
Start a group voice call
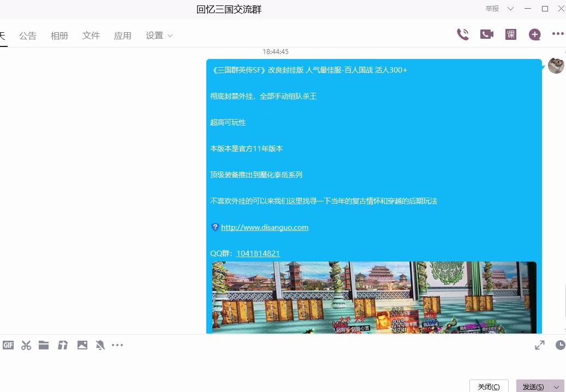463,34
